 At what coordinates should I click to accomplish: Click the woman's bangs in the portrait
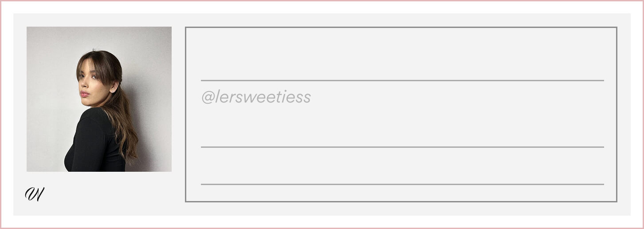pyautogui.click(x=97, y=67)
